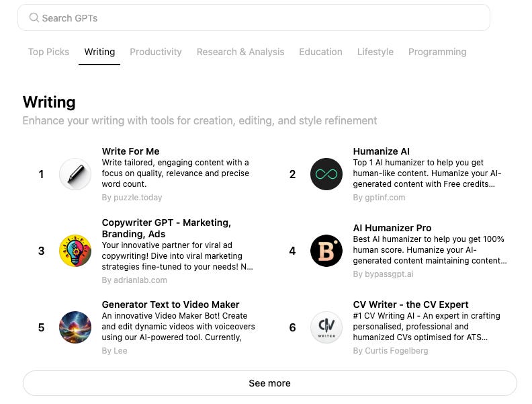Click rank number 1 beside Write For Me
Image resolution: width=532 pixels, height=404 pixels.
(x=41, y=174)
